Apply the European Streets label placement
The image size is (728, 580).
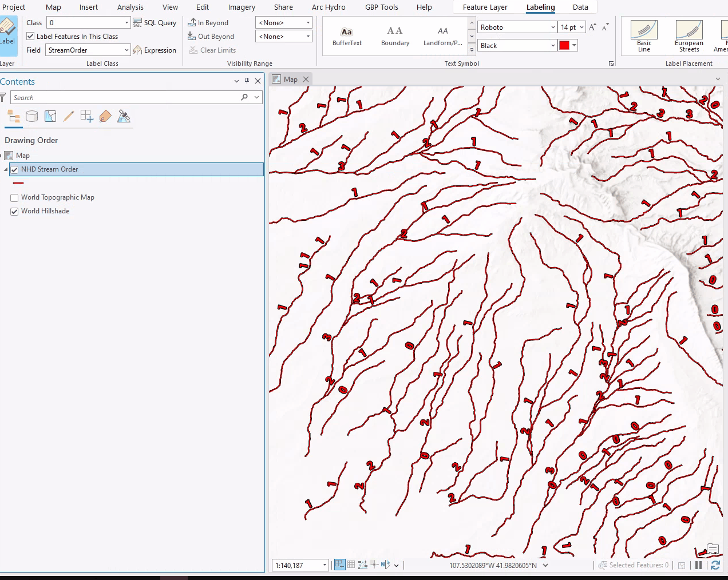[x=689, y=35]
